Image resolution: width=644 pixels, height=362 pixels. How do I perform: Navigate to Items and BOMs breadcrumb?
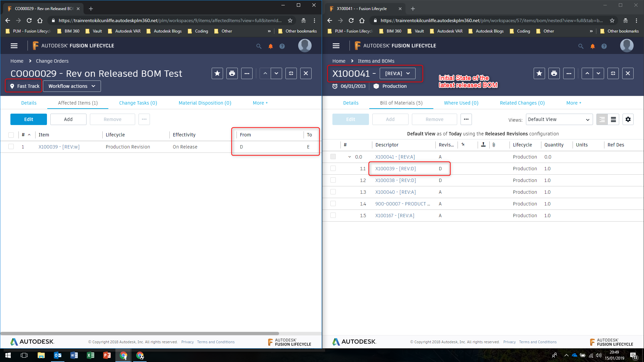[x=376, y=61]
